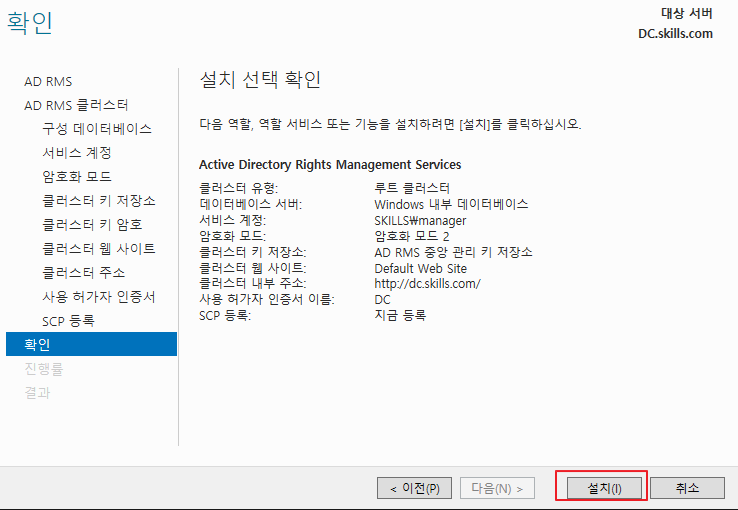Open the 클러스터 주소 step

tap(84, 273)
